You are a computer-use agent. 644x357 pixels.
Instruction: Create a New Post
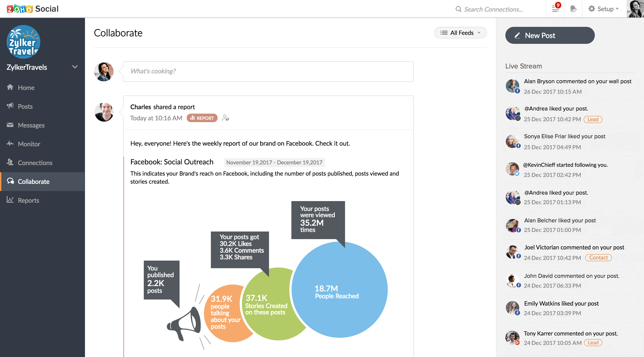[550, 36]
